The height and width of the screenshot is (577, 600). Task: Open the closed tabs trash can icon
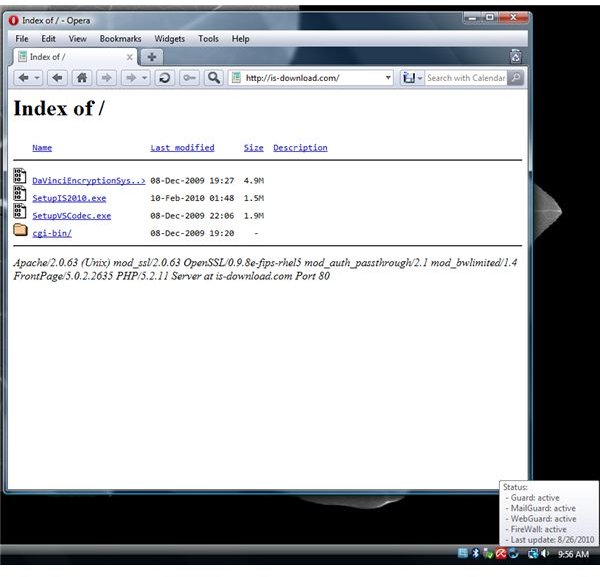tap(515, 57)
